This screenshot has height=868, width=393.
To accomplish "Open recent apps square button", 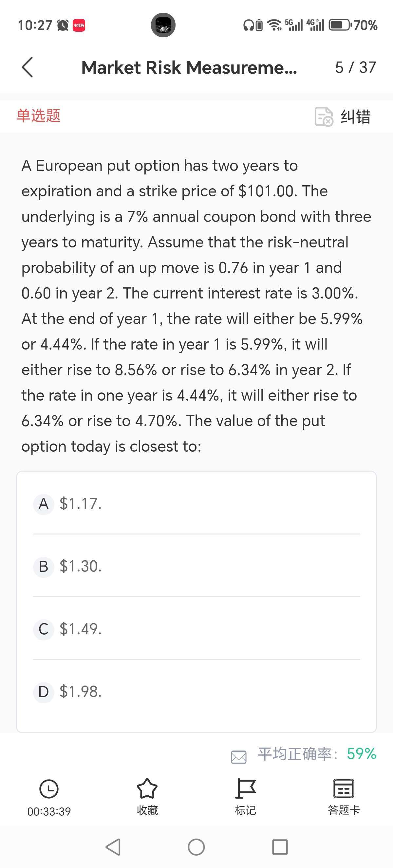I will pyautogui.click(x=280, y=847).
